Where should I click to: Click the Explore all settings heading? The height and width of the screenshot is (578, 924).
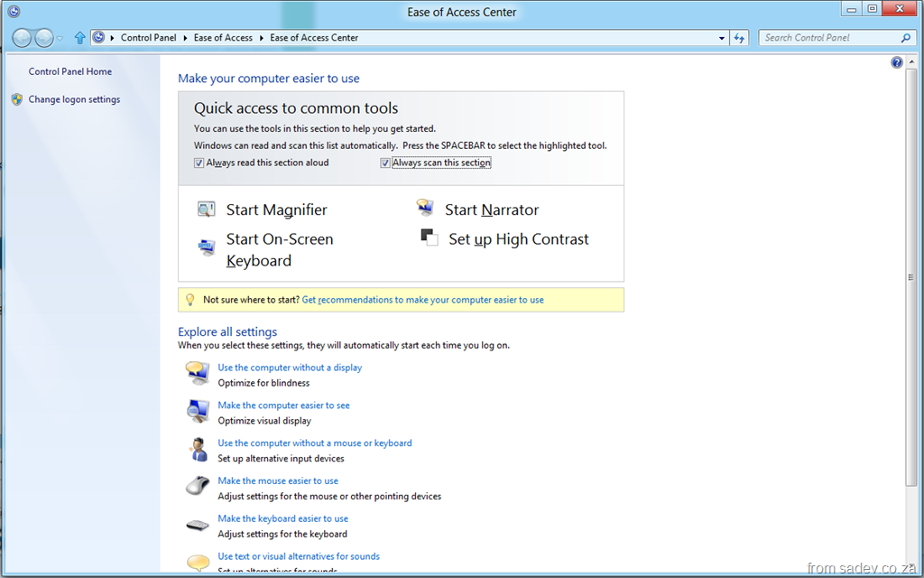[227, 331]
